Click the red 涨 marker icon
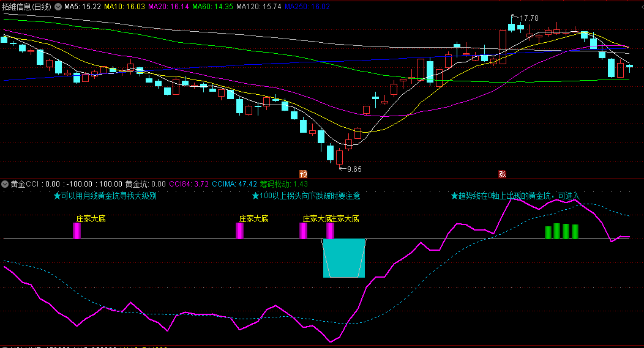Viewport: 644px width, 348px height. tap(502, 174)
